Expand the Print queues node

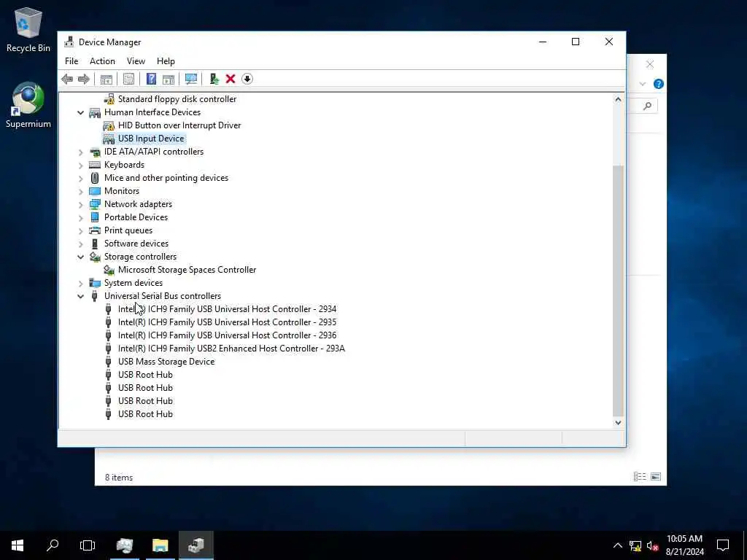[x=80, y=231]
